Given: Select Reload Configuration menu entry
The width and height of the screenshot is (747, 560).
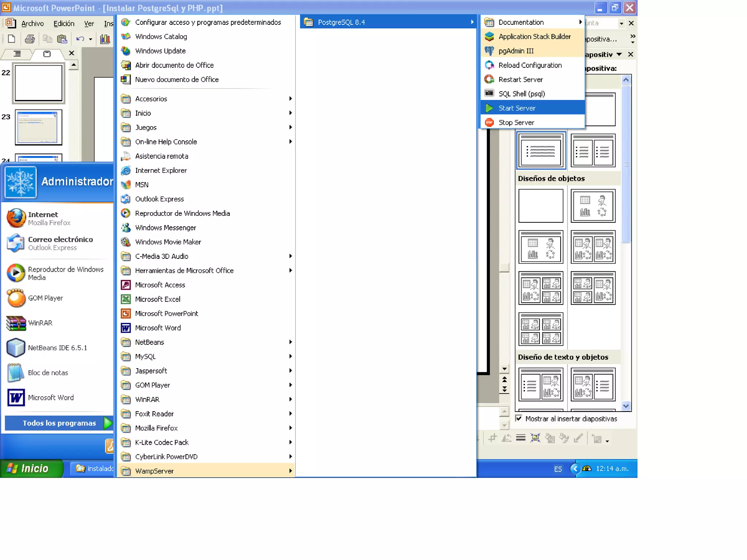Looking at the screenshot, I should 530,65.
